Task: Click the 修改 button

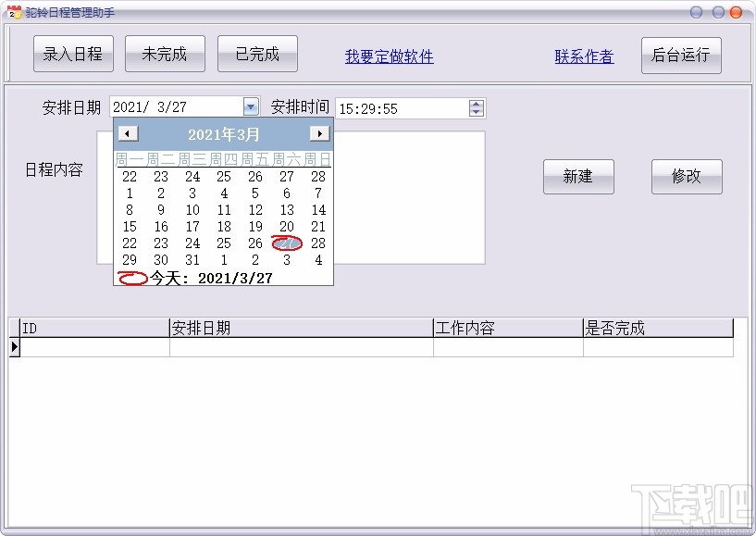Action: click(x=687, y=177)
